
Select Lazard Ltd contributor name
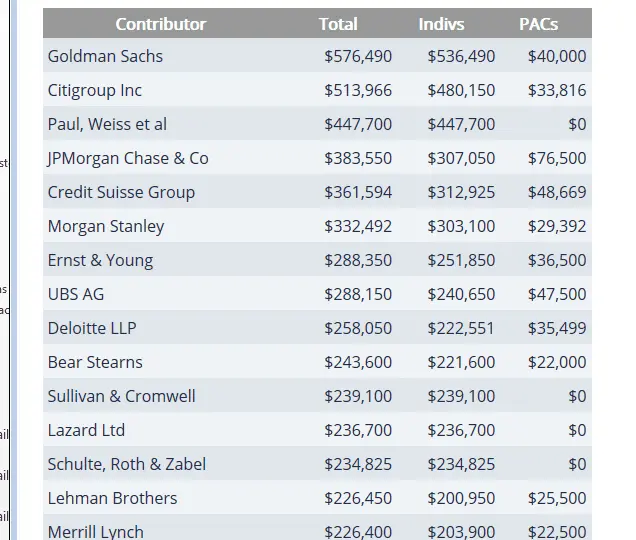click(86, 430)
